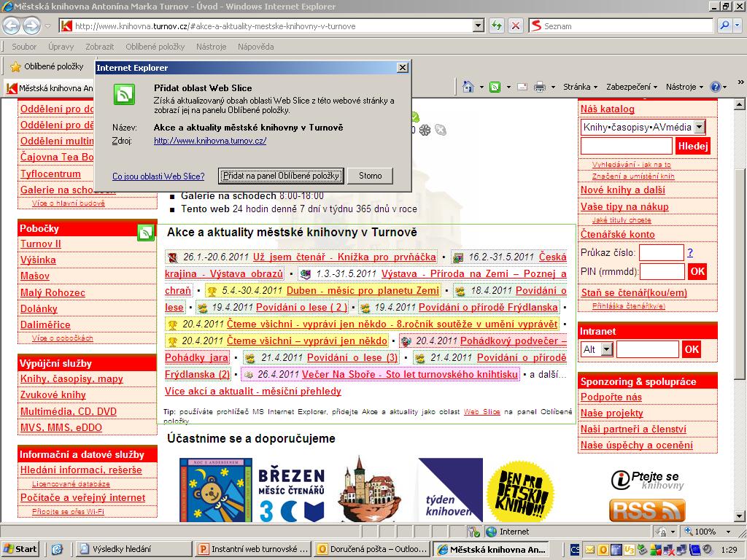Click the Home house icon in command bar
The width and height of the screenshot is (747, 560).
[x=468, y=87]
